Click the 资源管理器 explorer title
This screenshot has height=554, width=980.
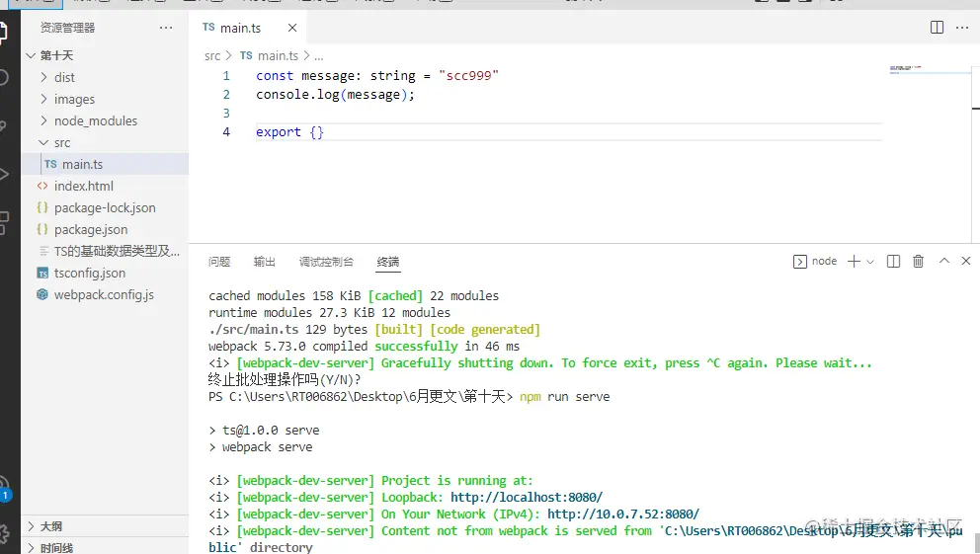click(x=67, y=28)
